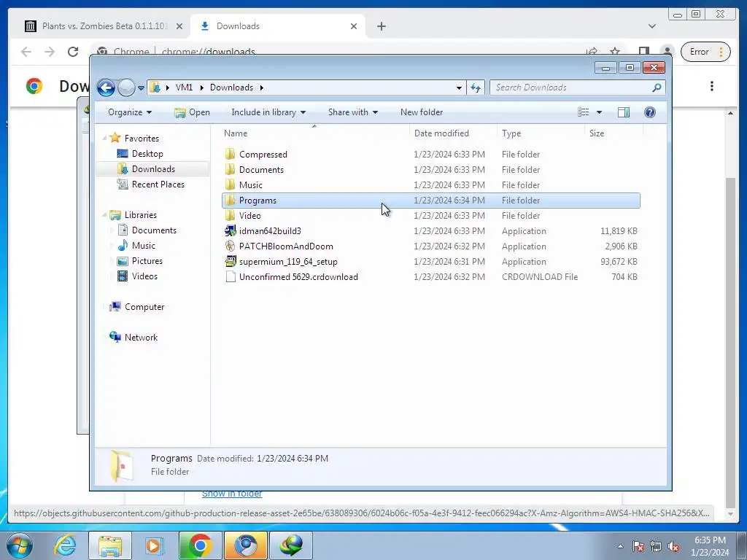Click VM1 in the address breadcrumb
The image size is (747, 560).
[184, 87]
